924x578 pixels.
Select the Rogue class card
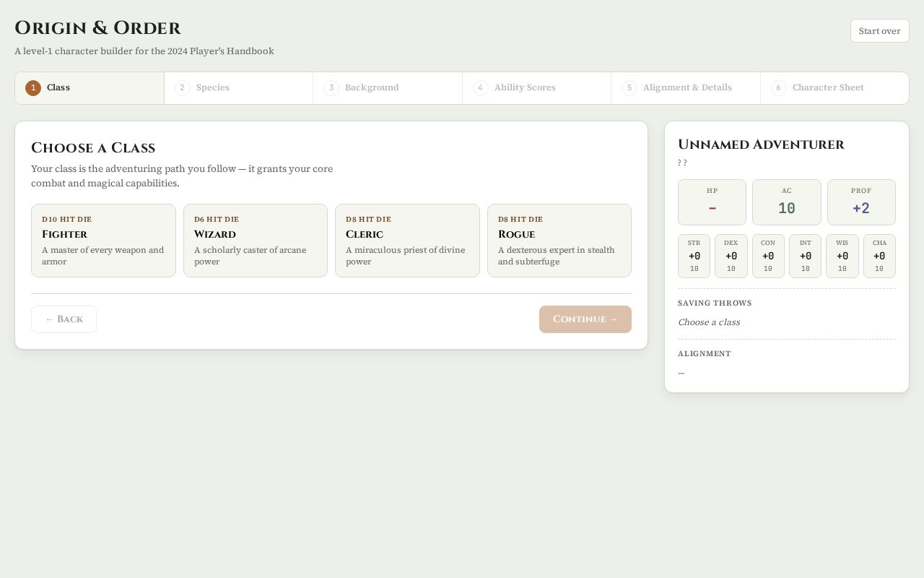pos(559,241)
